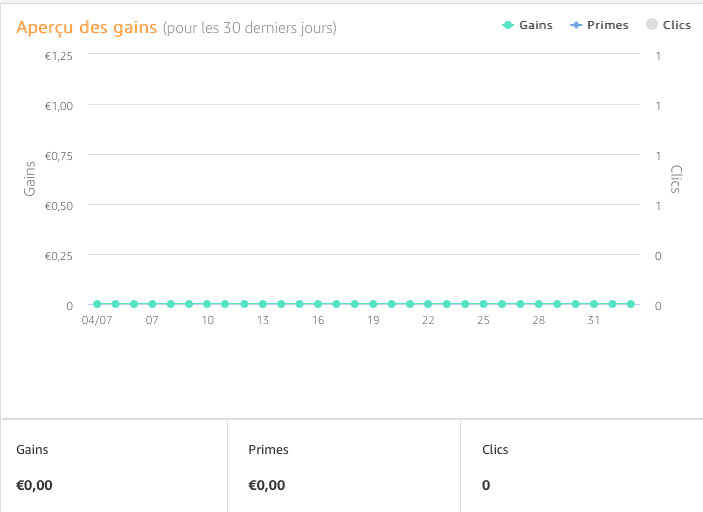Select the data point above 25
The height and width of the screenshot is (512, 703).
pos(483,304)
